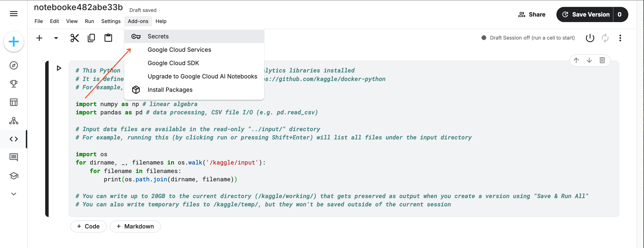Run the code cell with play icon
The width and height of the screenshot is (644, 248).
(x=59, y=68)
